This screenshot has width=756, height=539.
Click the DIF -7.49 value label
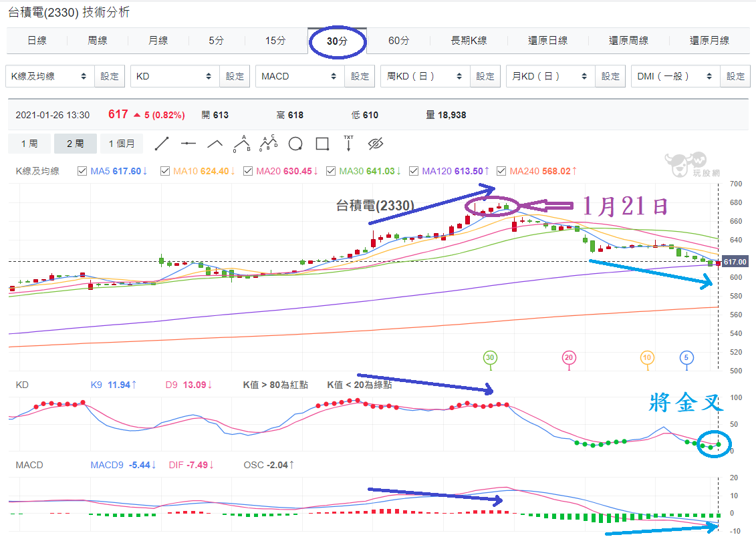click(191, 465)
